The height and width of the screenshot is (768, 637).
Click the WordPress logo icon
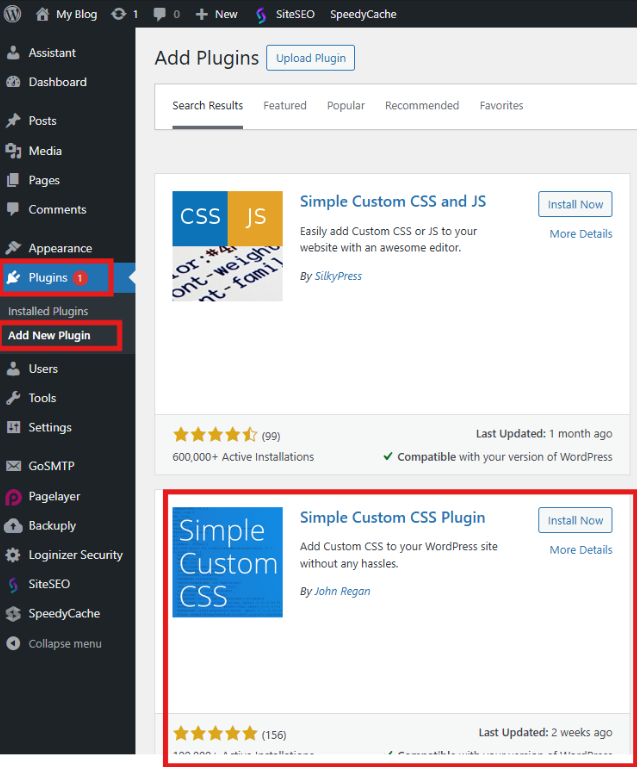13,14
